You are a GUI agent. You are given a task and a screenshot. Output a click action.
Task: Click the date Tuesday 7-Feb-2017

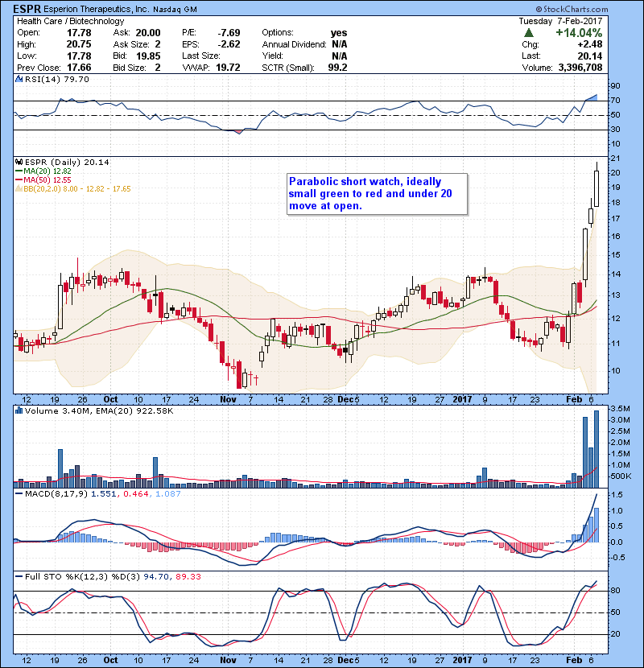click(560, 21)
